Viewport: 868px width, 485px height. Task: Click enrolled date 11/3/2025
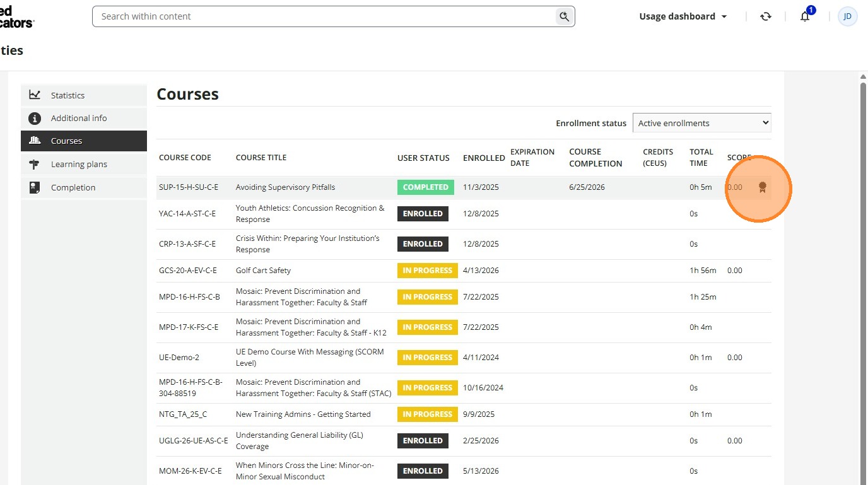[x=481, y=187]
